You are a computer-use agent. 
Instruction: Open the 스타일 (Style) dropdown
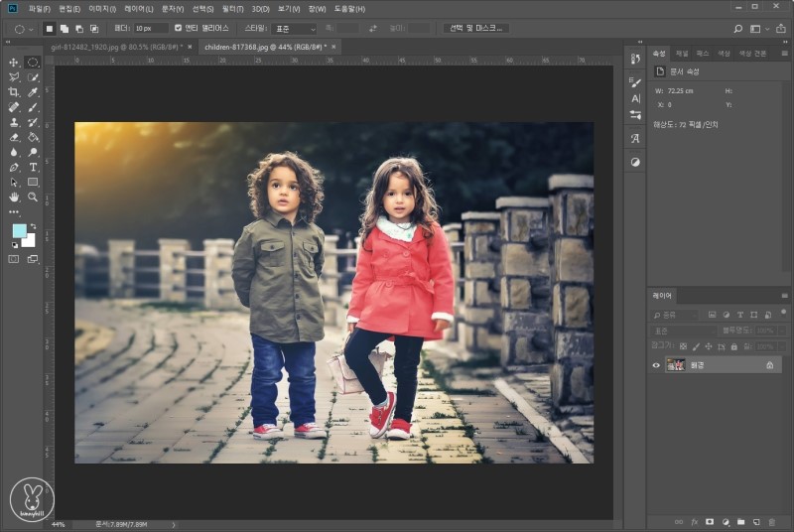(x=294, y=29)
